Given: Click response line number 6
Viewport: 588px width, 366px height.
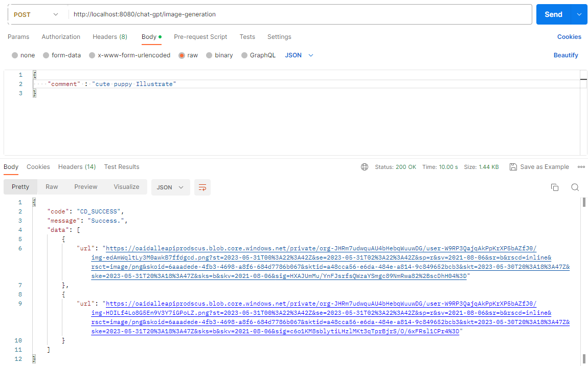Looking at the screenshot, I should [x=20, y=248].
